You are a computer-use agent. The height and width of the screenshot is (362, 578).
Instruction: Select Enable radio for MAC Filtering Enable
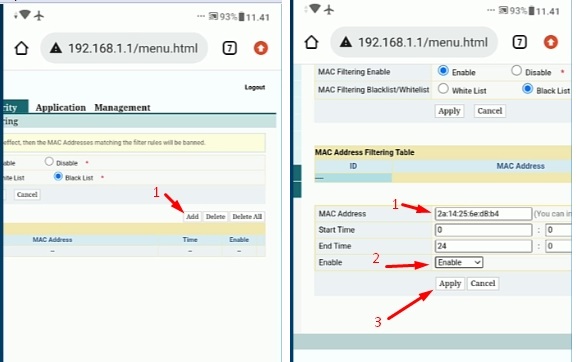(x=443, y=70)
